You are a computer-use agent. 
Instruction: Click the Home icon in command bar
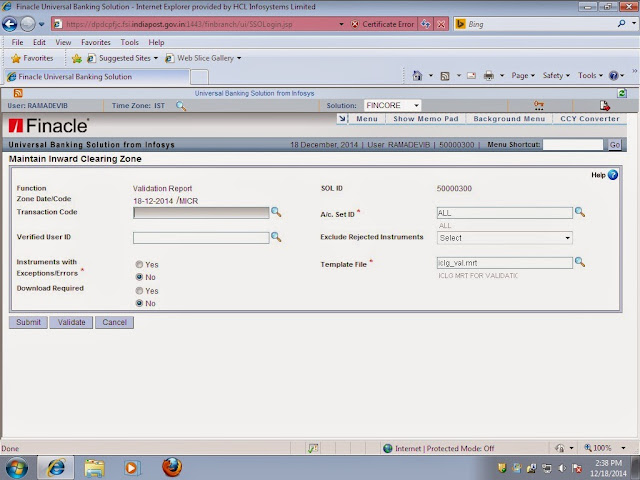(417, 76)
